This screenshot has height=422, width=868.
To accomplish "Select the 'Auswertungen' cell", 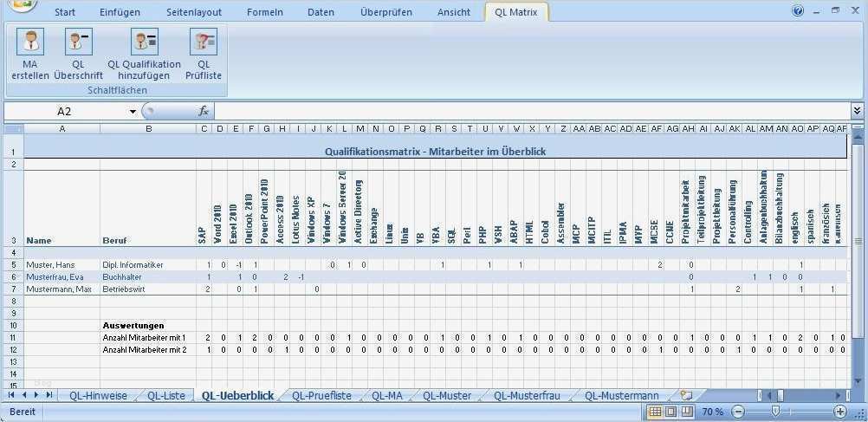I will pos(148,325).
